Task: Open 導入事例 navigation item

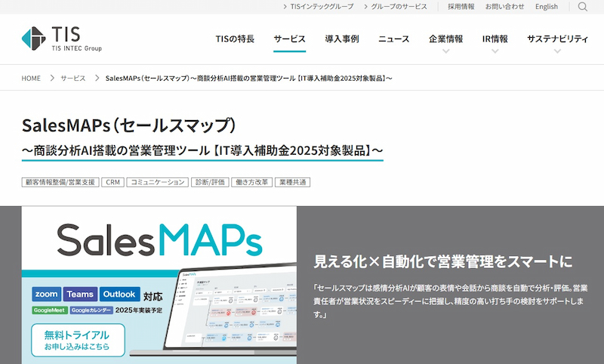Action: coord(342,39)
